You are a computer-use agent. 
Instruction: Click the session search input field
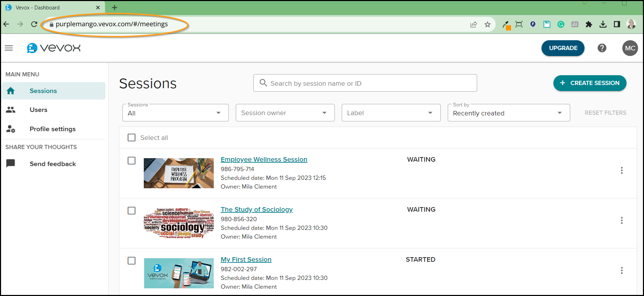[x=365, y=83]
